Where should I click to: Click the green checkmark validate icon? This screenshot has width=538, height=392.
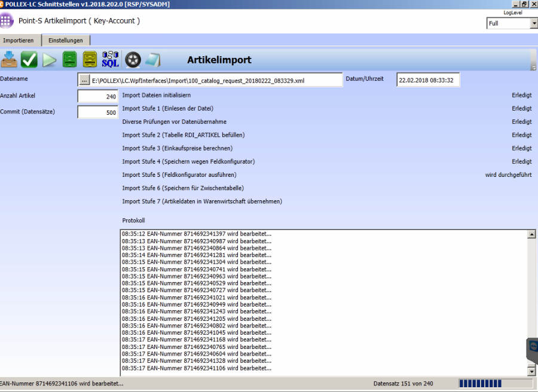coord(29,60)
